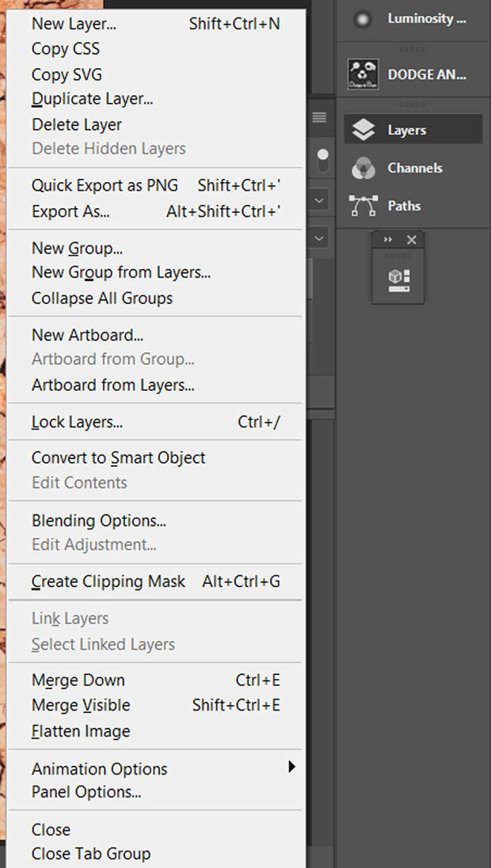Click the Layers panel hamburger menu icon

tap(319, 117)
